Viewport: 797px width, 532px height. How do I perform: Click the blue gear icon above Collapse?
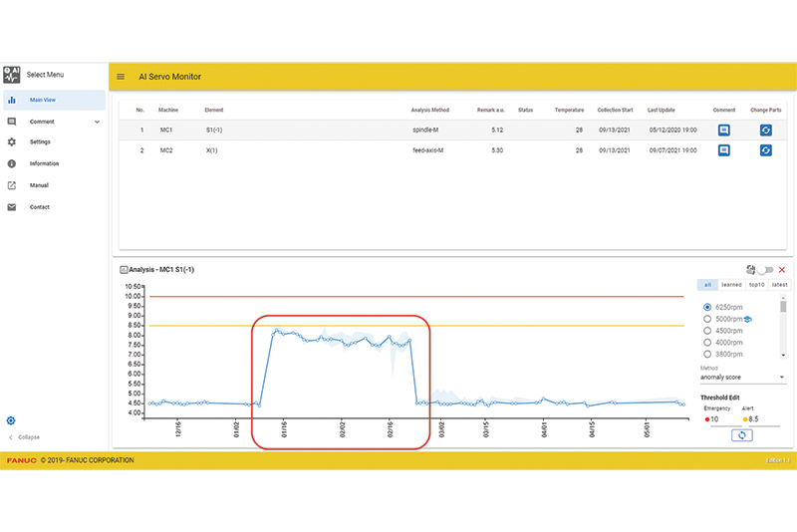[11, 420]
